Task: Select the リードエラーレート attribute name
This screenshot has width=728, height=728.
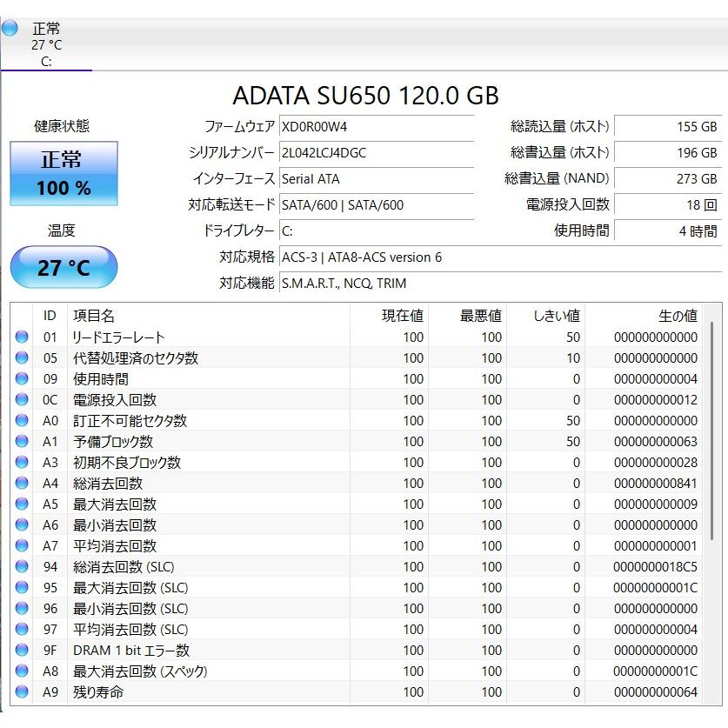Action: [x=119, y=337]
